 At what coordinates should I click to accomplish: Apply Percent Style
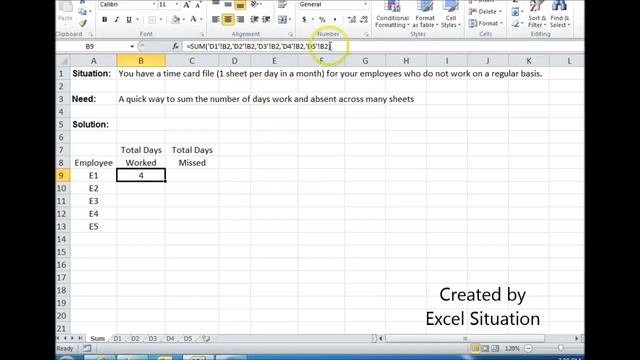pyautogui.click(x=322, y=20)
